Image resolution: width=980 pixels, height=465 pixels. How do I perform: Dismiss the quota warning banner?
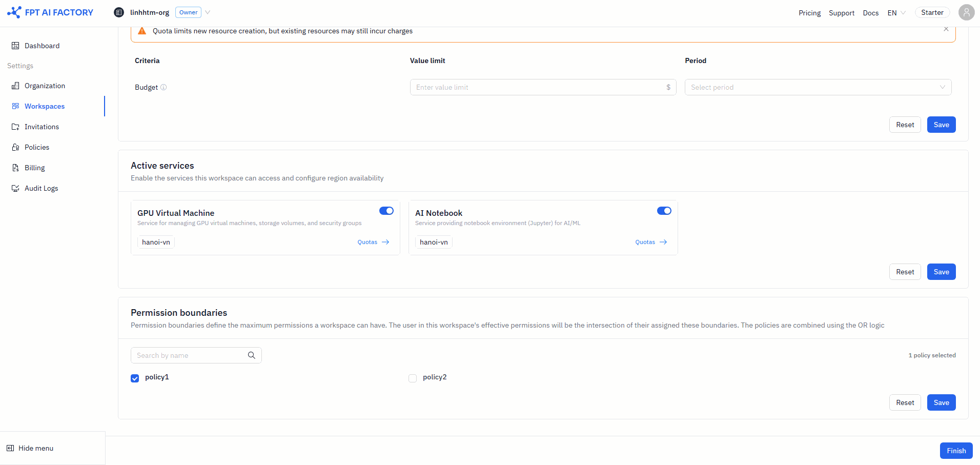coord(946,29)
